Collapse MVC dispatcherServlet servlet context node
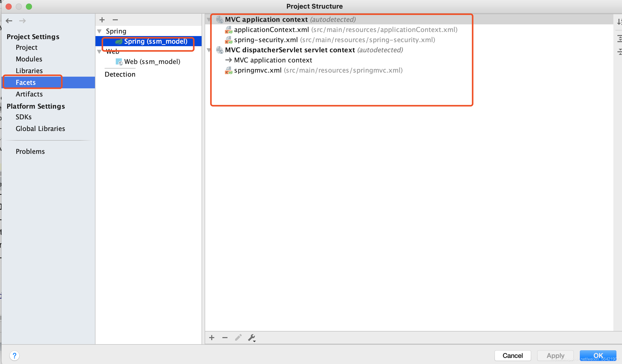Screen dimensions: 622x364 pos(209,50)
